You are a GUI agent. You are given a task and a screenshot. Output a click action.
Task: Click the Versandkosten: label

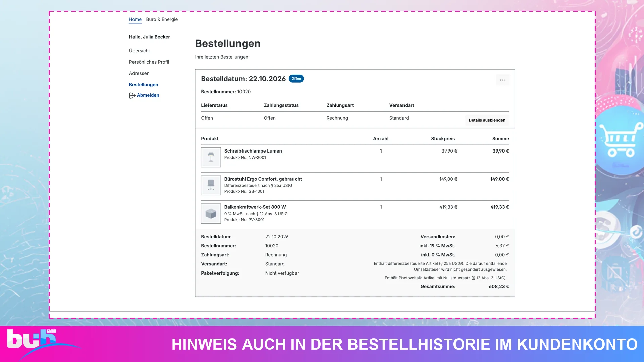(x=438, y=237)
